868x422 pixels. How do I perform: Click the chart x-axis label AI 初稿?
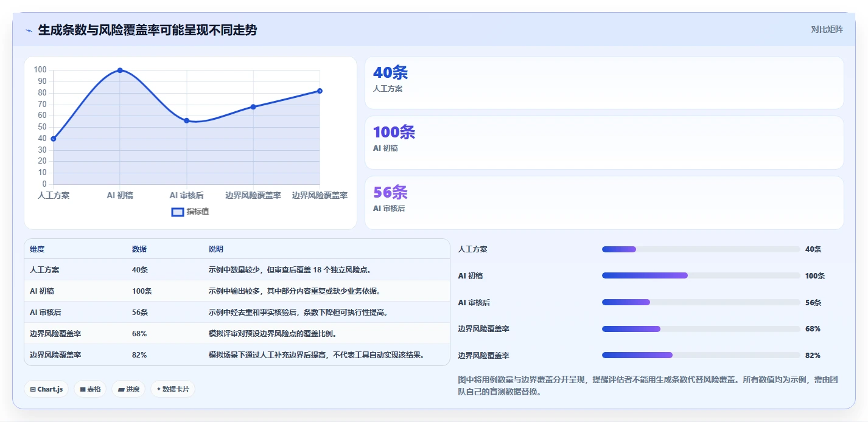(x=120, y=195)
